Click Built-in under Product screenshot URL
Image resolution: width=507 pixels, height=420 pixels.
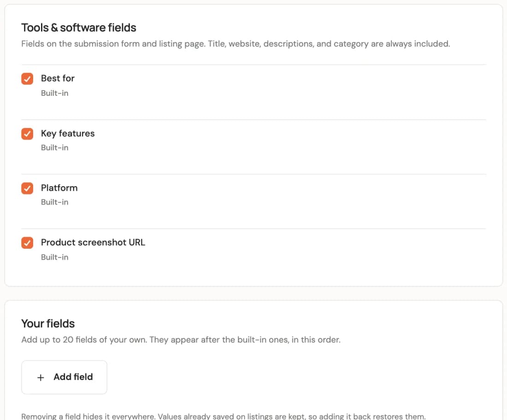pos(55,257)
